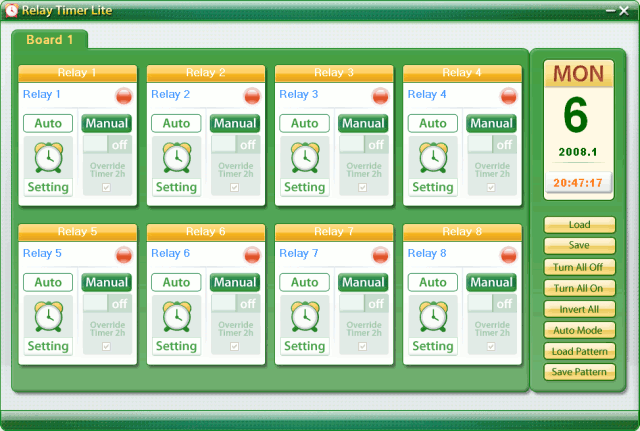The height and width of the screenshot is (431, 640).
Task: Check Relay 3 Override Timer 2h box
Action: 362,187
